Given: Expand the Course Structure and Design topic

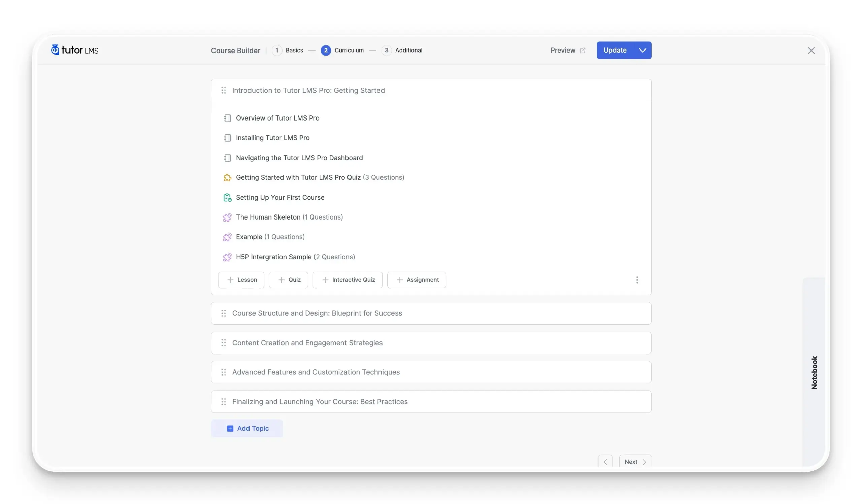Looking at the screenshot, I should coord(431,313).
